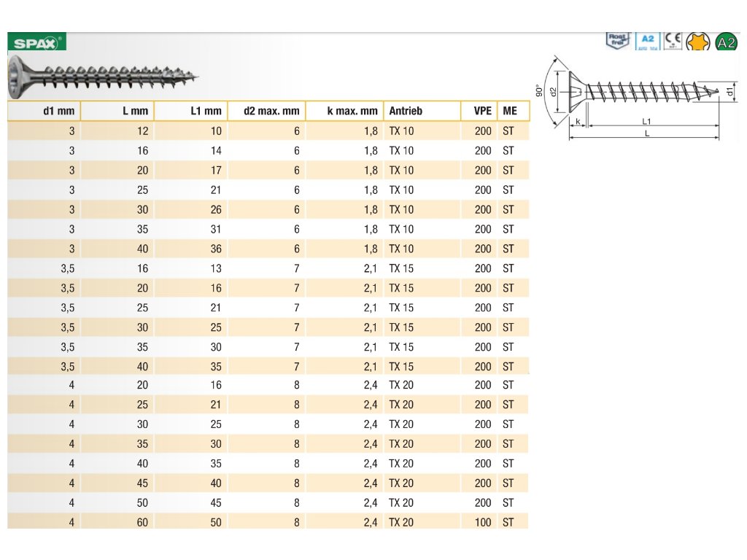Click L mm value '12' in first row
Viewport: 747px width, 560px height.
142,131
